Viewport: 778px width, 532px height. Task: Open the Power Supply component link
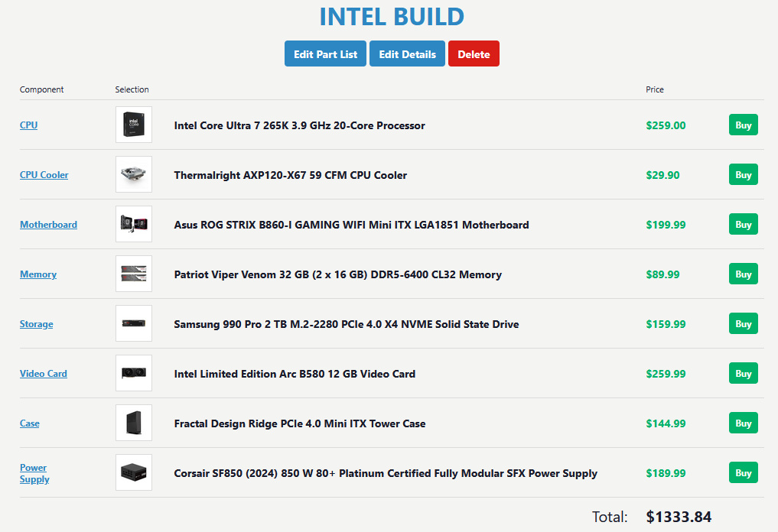coord(34,473)
